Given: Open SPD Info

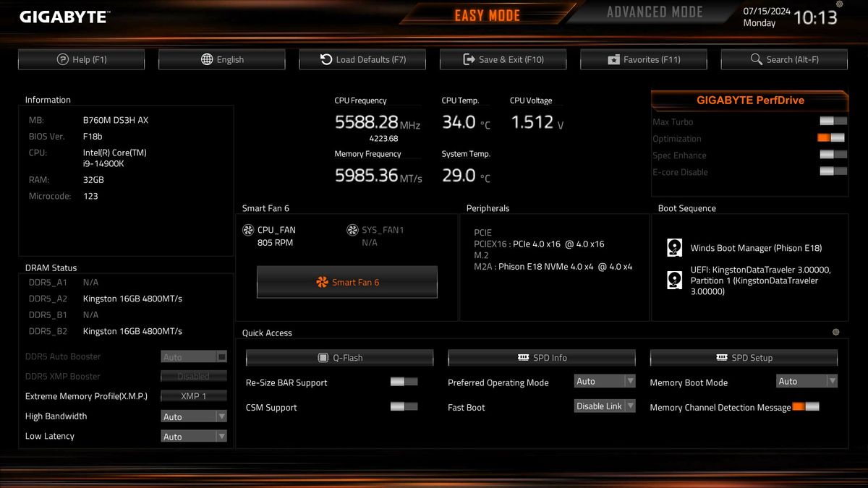Looking at the screenshot, I should pos(542,358).
